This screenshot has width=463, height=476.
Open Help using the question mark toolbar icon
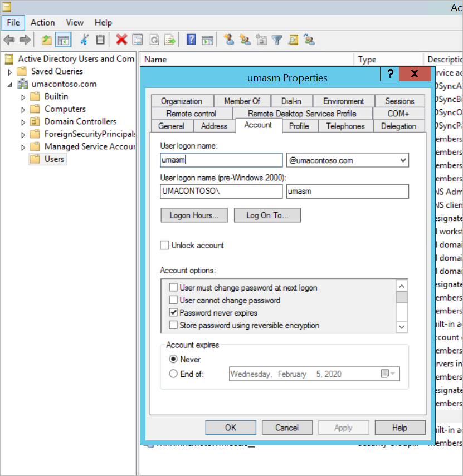(x=191, y=40)
